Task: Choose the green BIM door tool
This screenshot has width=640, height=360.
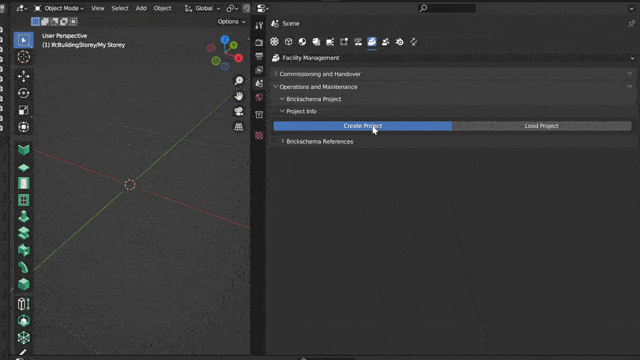Action: [x=24, y=184]
